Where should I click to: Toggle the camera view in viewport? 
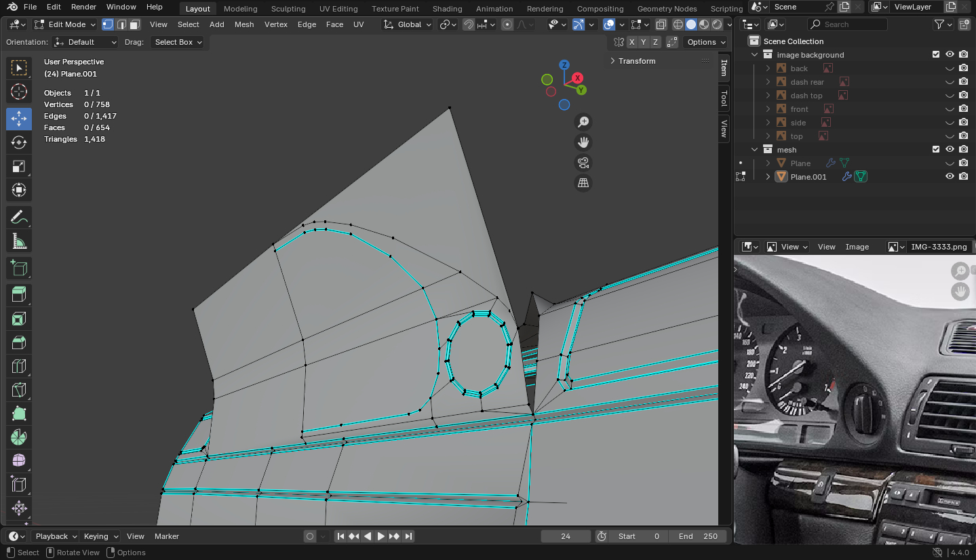click(583, 163)
